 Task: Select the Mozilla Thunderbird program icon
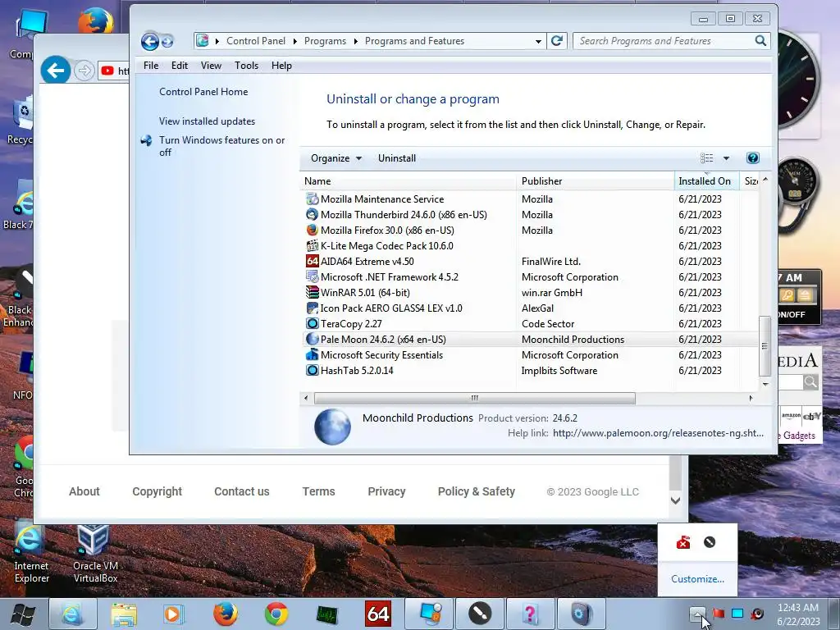312,214
